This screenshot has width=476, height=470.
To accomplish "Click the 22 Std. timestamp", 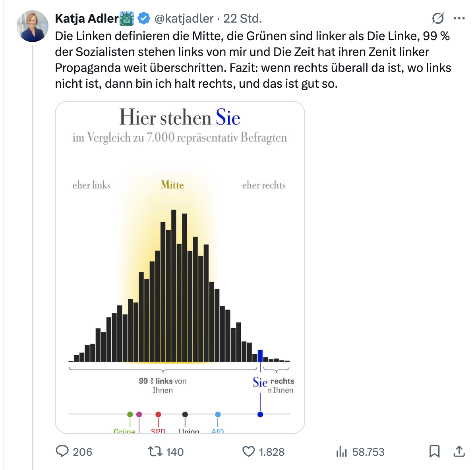I will tap(242, 18).
